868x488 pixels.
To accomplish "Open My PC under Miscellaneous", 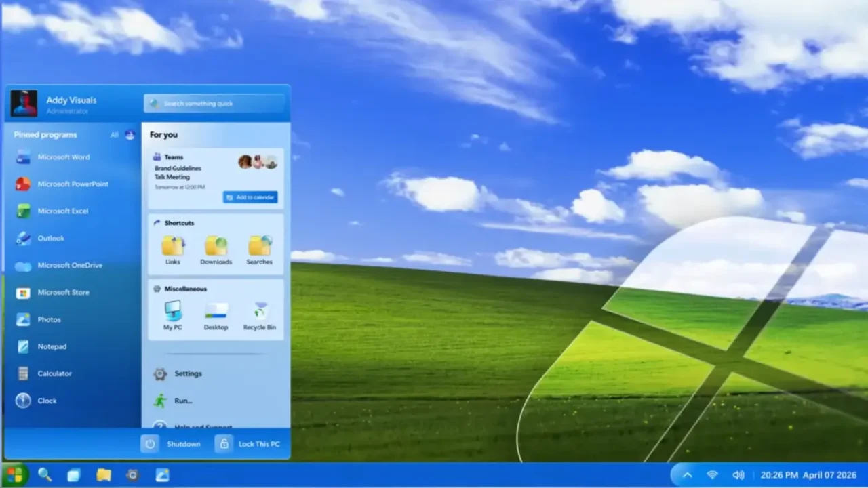I will pos(173,316).
